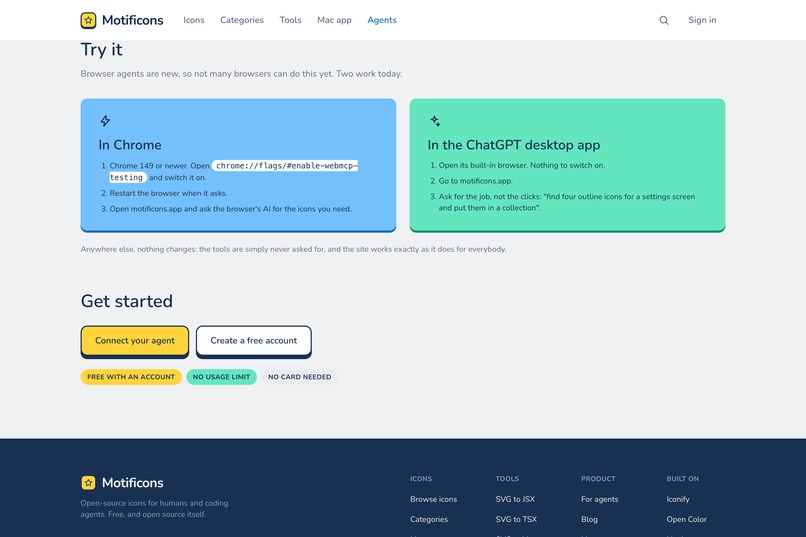806x537 pixels.
Task: Click 'Anywhere else, nothing changes' note
Action: click(x=294, y=249)
